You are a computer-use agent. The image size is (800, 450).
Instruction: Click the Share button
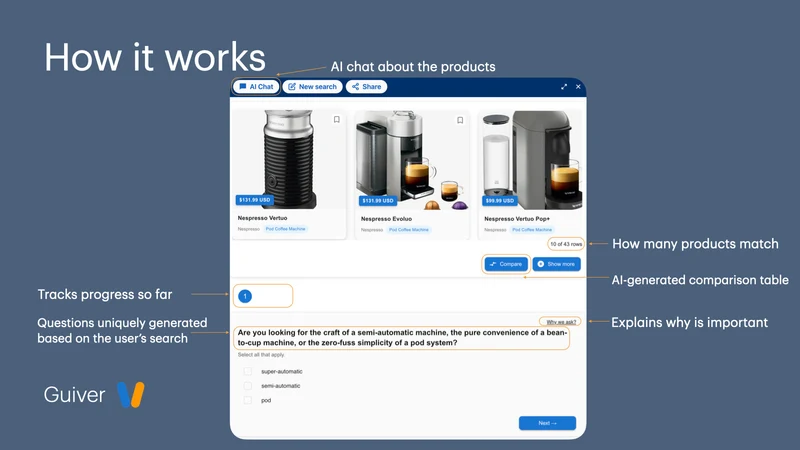click(x=366, y=87)
